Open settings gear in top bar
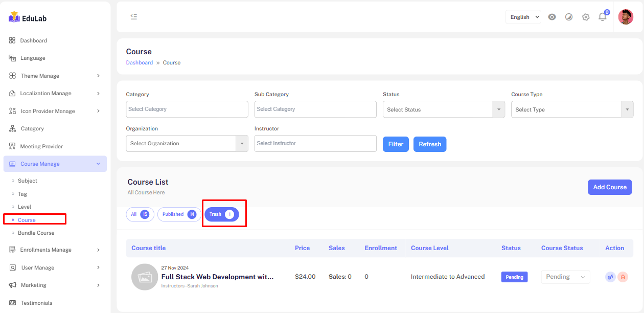This screenshot has height=313, width=644. point(586,17)
